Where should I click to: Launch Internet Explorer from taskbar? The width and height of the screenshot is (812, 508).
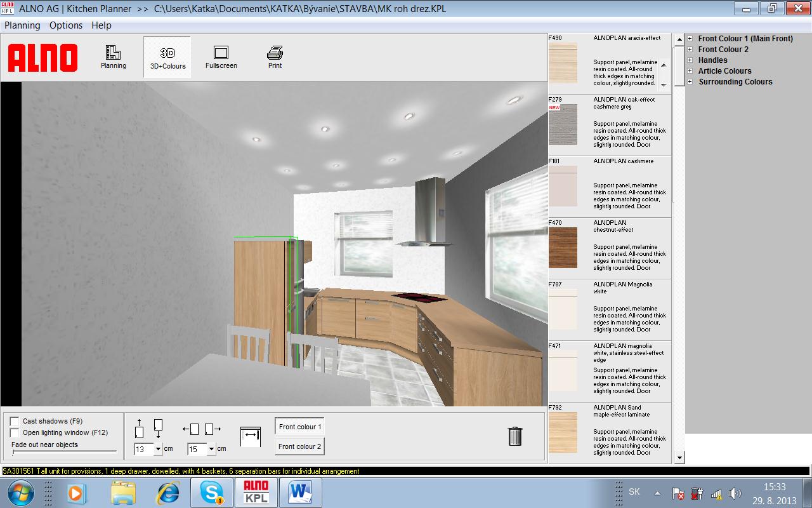pyautogui.click(x=167, y=493)
